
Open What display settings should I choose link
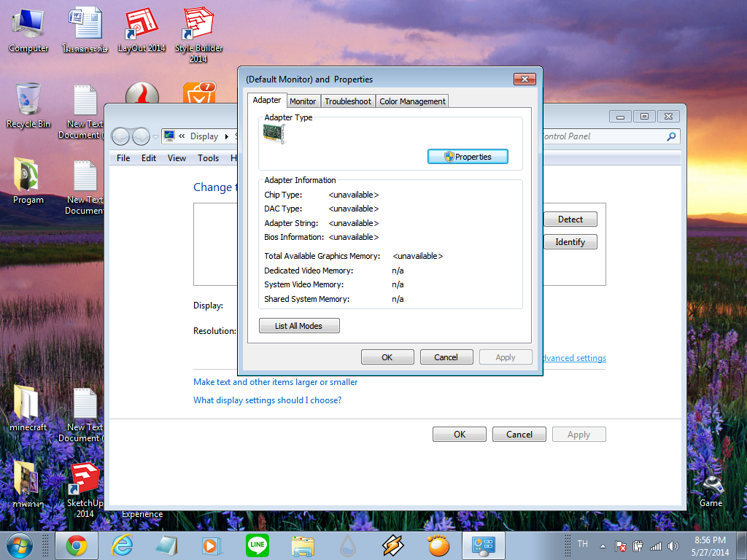tap(267, 400)
